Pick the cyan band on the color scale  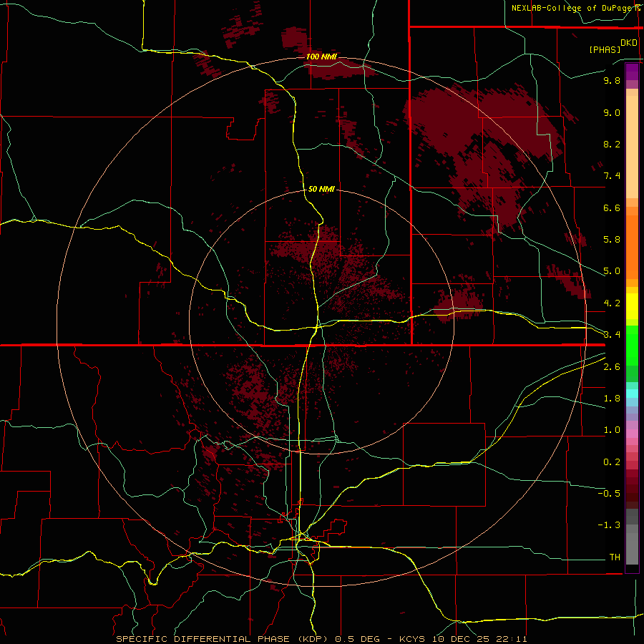tap(632, 394)
